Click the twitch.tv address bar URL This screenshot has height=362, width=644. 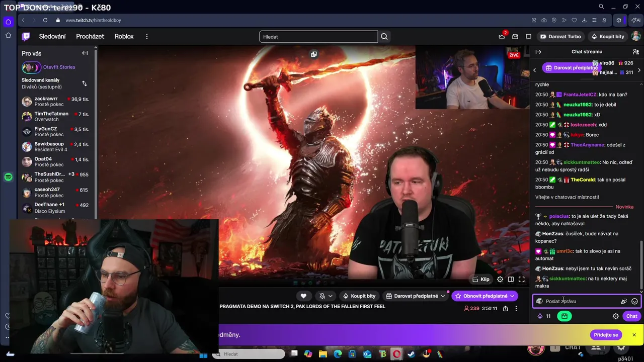pos(93,20)
